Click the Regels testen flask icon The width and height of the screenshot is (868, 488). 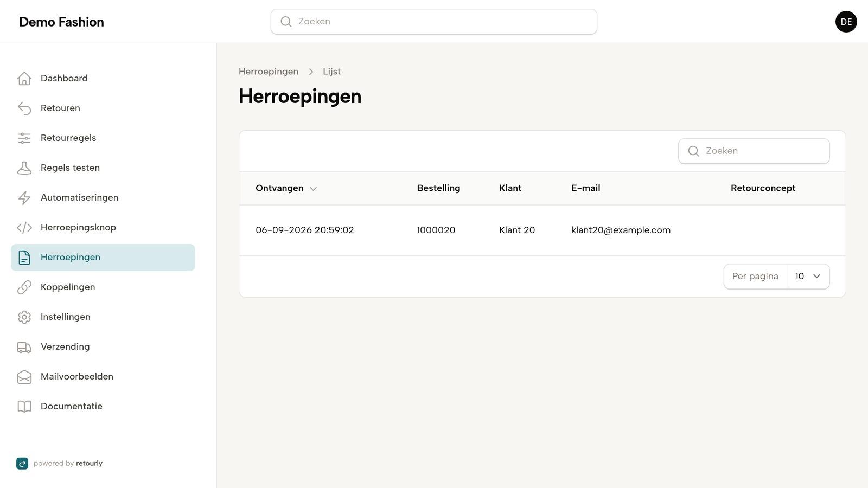click(x=24, y=168)
